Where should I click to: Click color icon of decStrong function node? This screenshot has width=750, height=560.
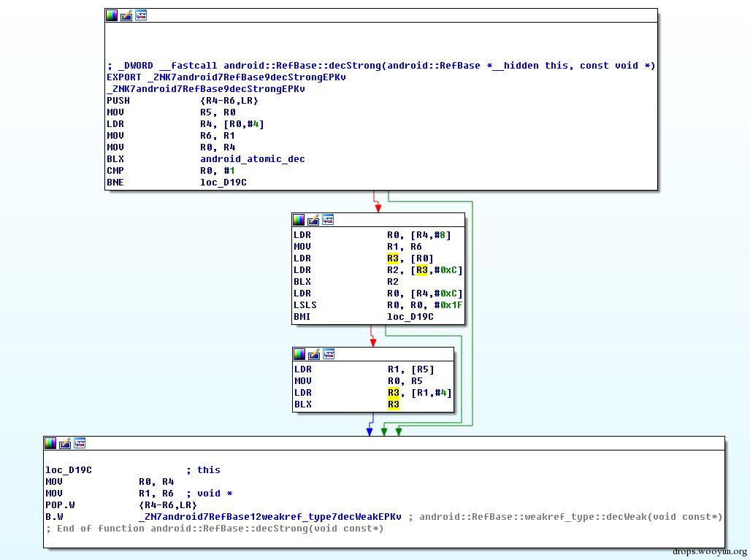click(x=112, y=15)
